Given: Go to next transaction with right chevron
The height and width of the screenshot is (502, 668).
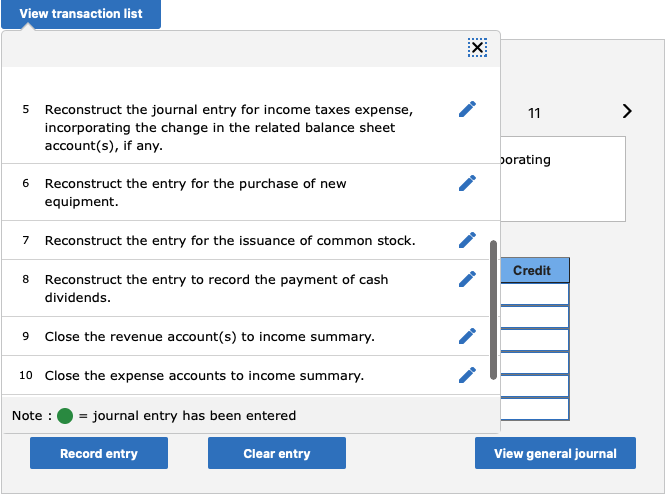Looking at the screenshot, I should [x=627, y=111].
